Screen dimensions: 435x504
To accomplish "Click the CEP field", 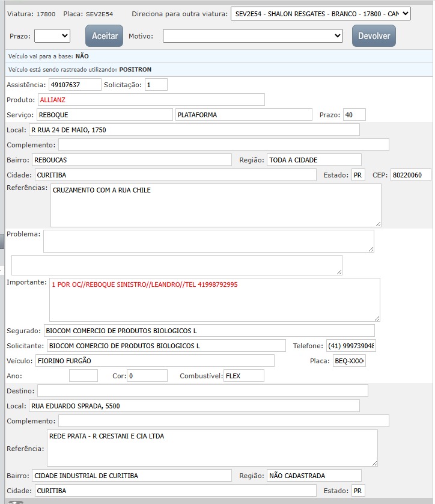I will [x=410, y=175].
